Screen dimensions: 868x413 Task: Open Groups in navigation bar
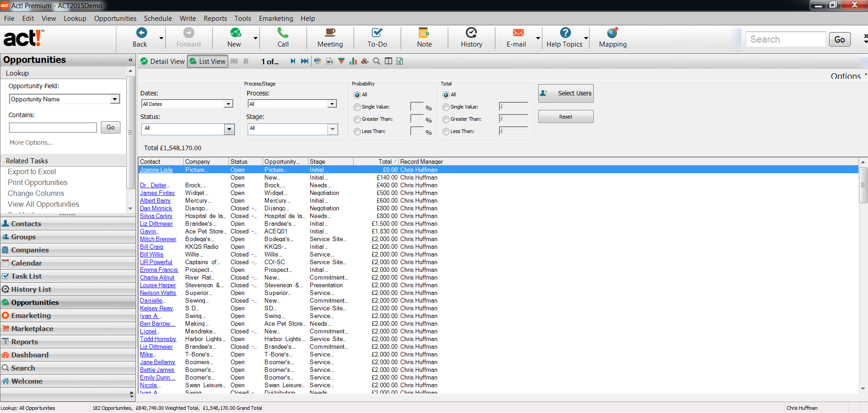68,237
